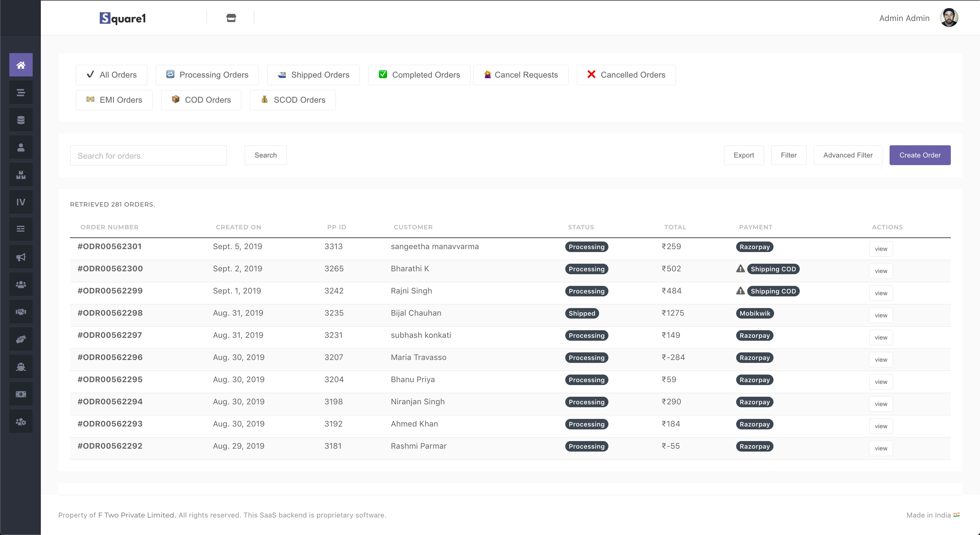This screenshot has height=535, width=980.
Task: Open the money bill sidebar icon
Action: (x=20, y=394)
